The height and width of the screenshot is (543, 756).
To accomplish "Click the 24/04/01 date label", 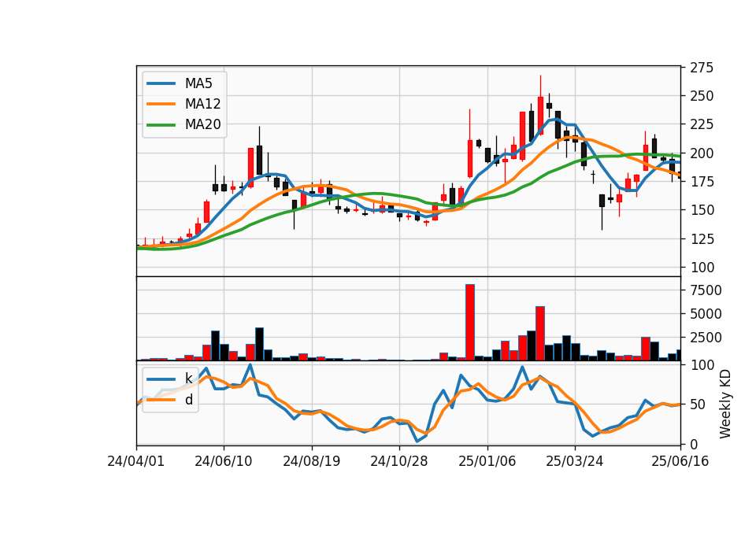I will [x=136, y=461].
